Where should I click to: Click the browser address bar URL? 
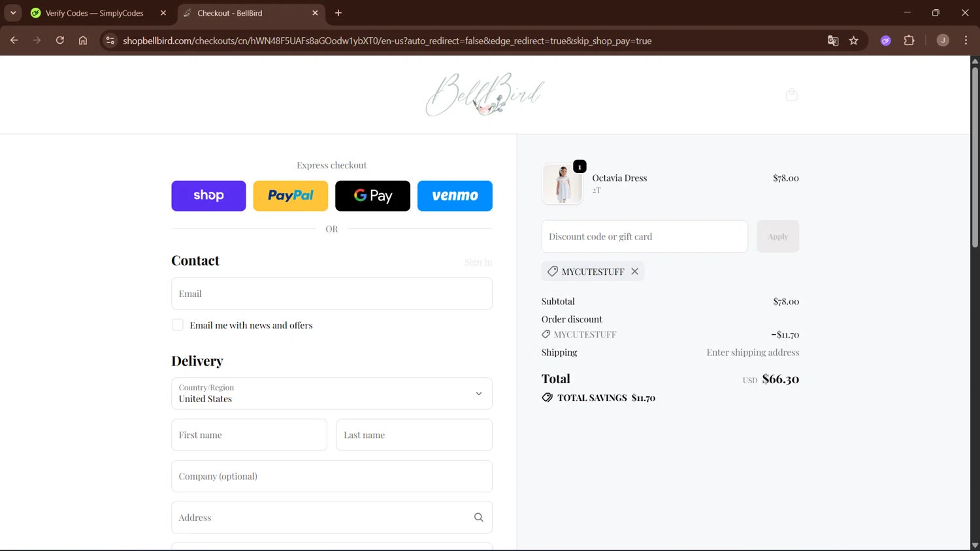pos(387,40)
